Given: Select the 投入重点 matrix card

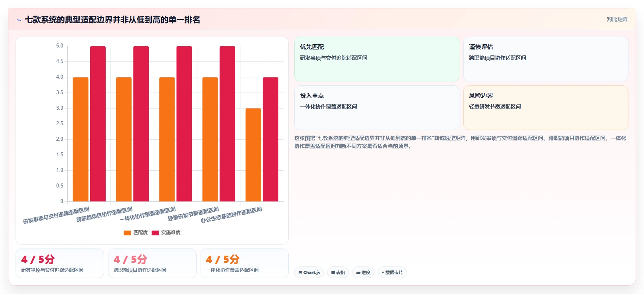Looking at the screenshot, I should 376,108.
